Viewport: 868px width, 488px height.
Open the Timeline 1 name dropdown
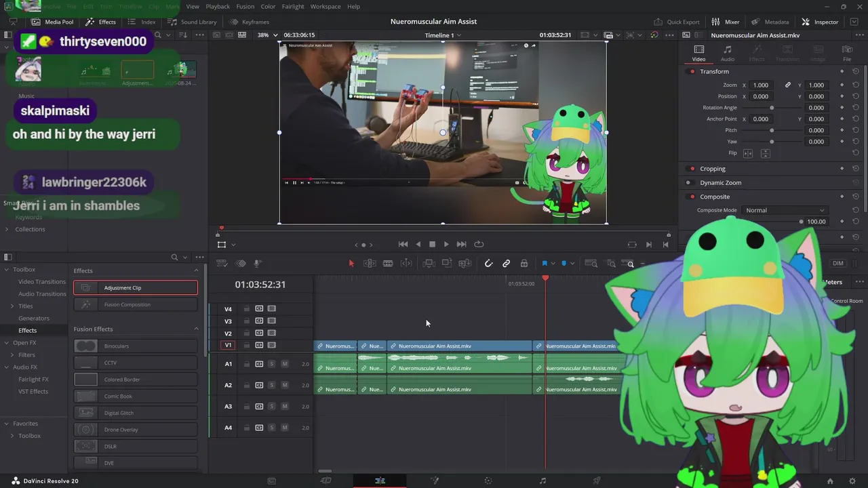[443, 35]
